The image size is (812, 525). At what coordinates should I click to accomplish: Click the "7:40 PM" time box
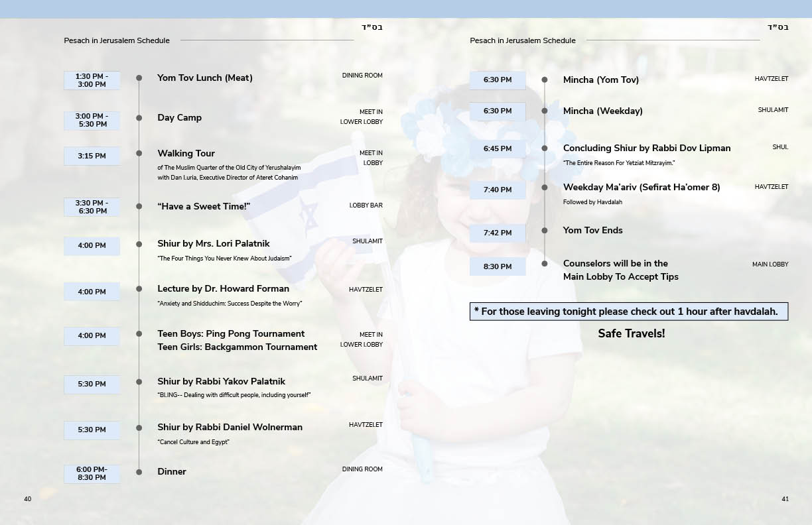tap(498, 190)
